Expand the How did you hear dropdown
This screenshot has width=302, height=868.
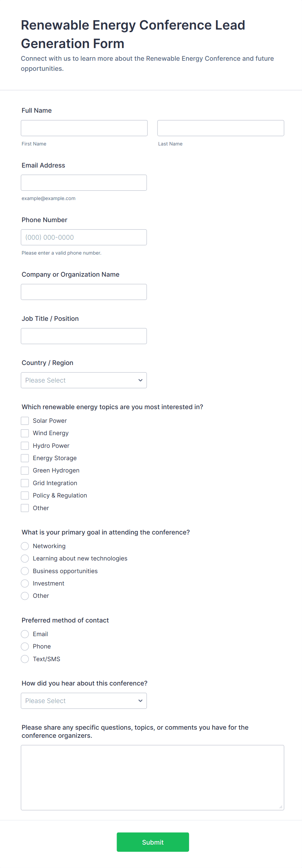[83, 700]
